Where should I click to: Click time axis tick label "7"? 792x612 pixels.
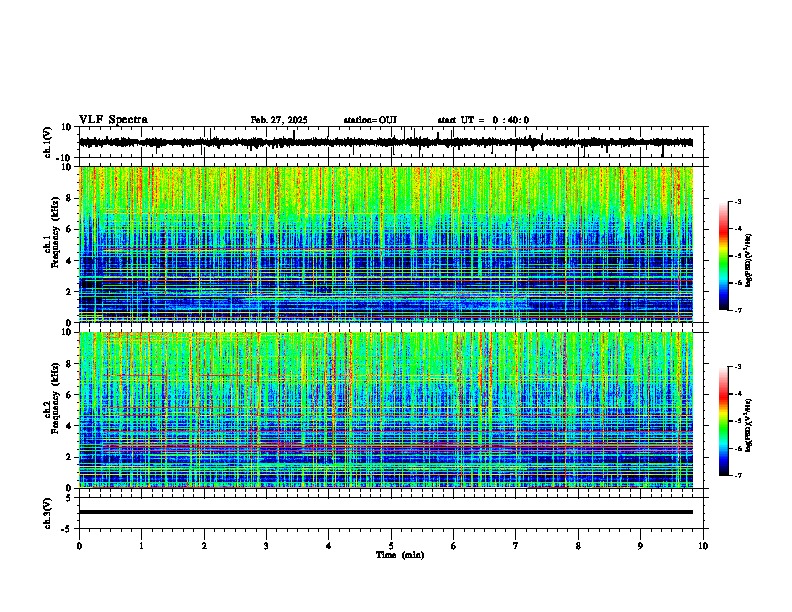click(x=516, y=546)
